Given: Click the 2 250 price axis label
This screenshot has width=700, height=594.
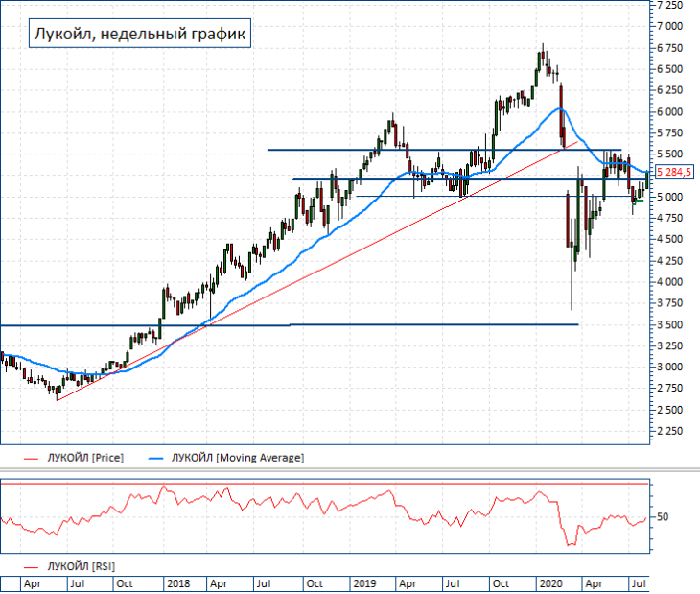Looking at the screenshot, I should click(669, 431).
